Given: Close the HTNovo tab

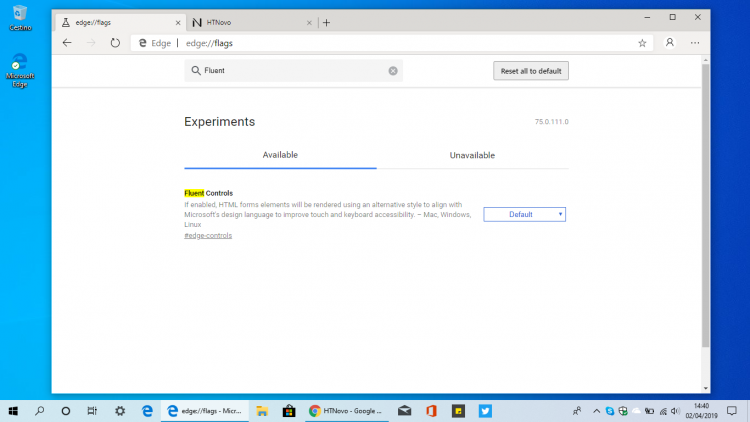Looking at the screenshot, I should [309, 22].
